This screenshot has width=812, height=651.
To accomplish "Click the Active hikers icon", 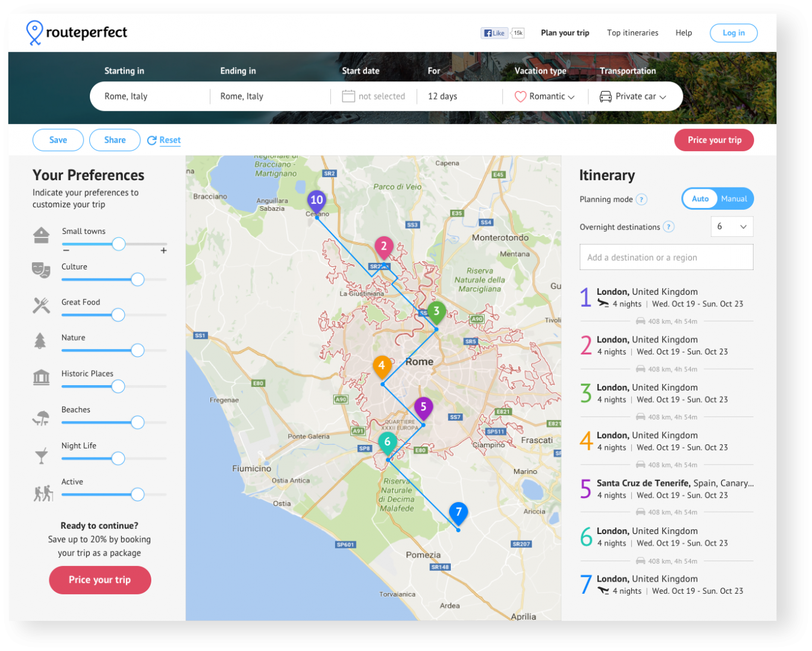I will pos(43,493).
